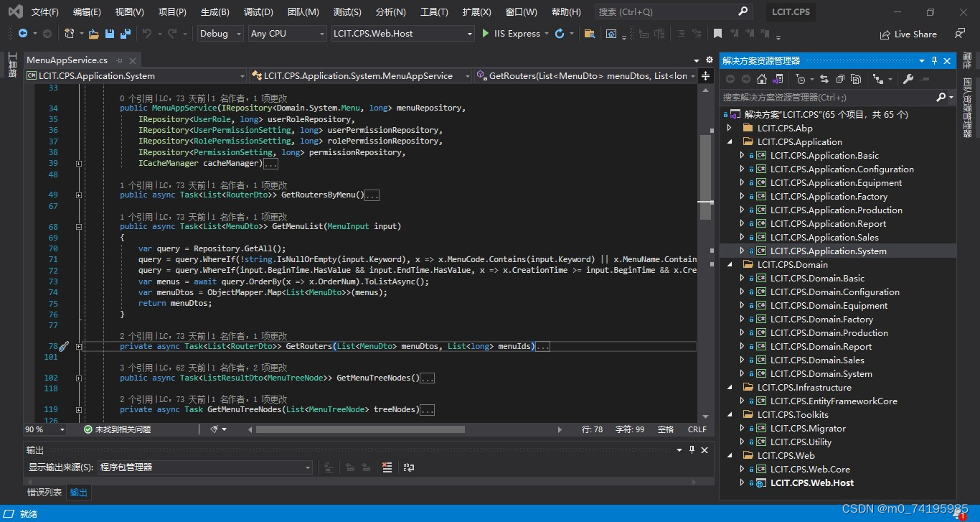Select the LCIT.CPS.Web.Host project
The image size is (980, 522).
click(811, 483)
